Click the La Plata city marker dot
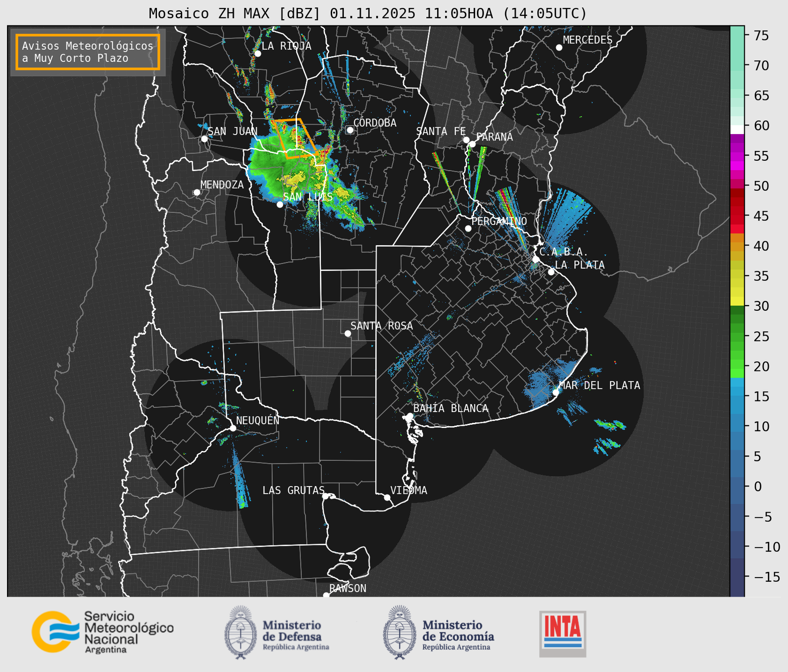The height and width of the screenshot is (672, 788). click(x=551, y=272)
